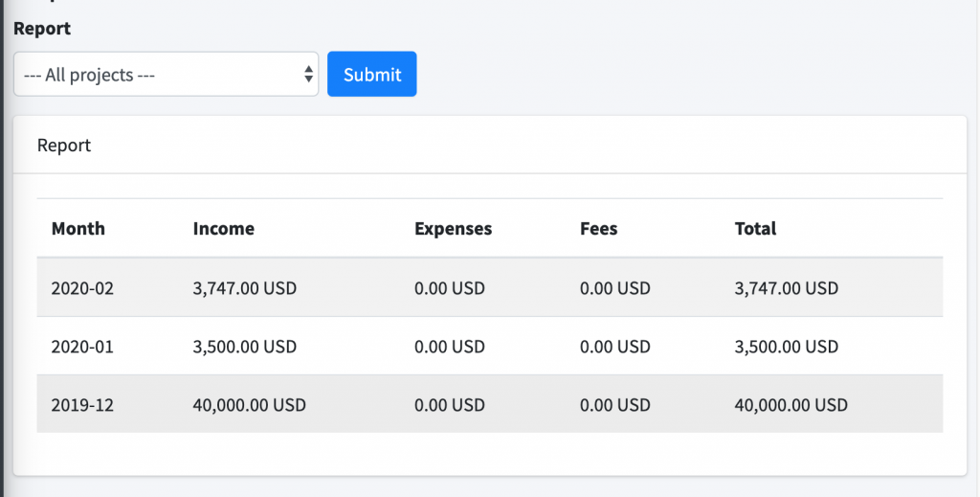Click the 2019-12 income value
980x497 pixels.
(249, 405)
